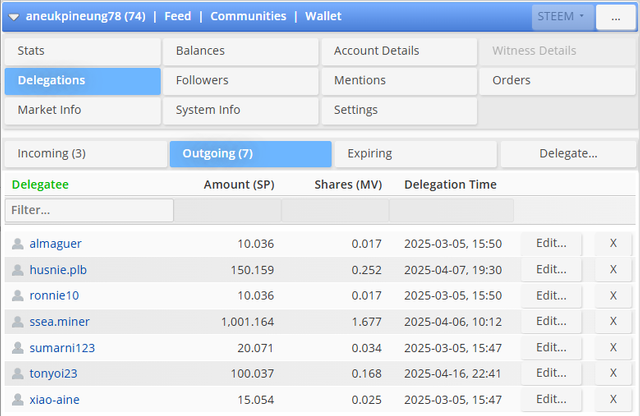Edit the ssea.miner delegation

coord(551,321)
